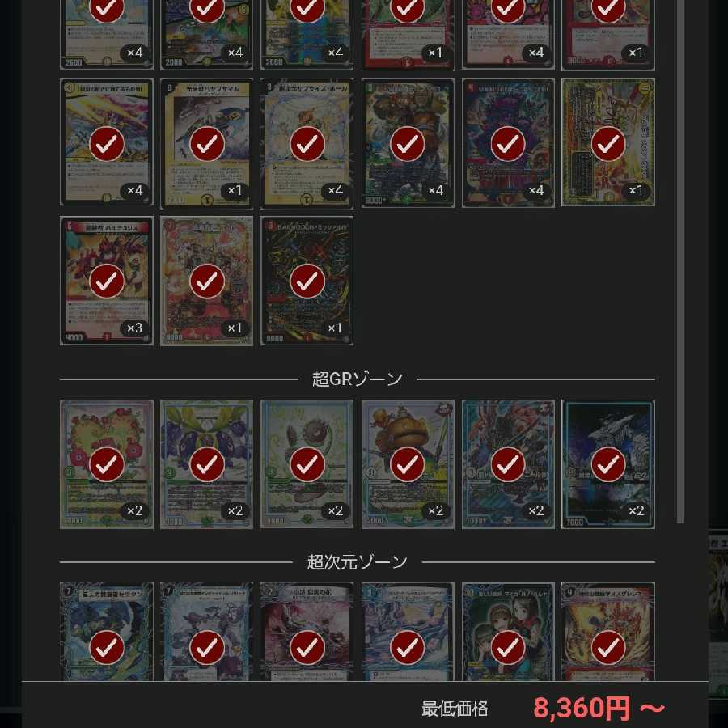
Task: Click the x1 badge on the BAKUOOON card
Action: (335, 328)
